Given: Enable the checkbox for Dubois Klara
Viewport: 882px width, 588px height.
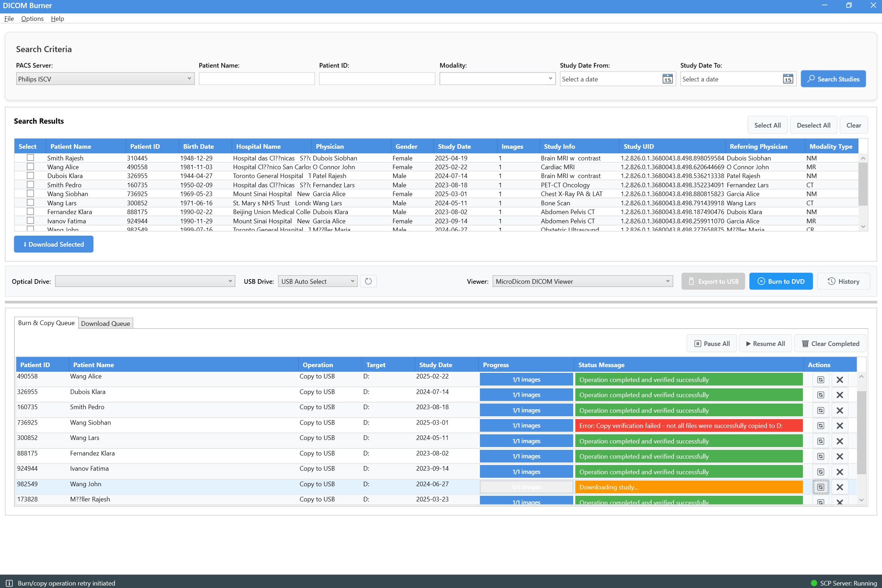Looking at the screenshot, I should 30,175.
